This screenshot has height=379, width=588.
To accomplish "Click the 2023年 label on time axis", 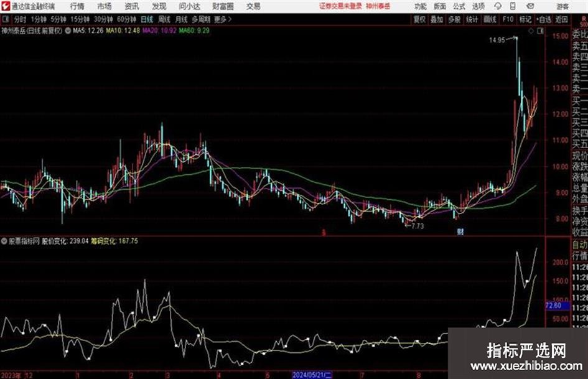I will (x=11, y=375).
